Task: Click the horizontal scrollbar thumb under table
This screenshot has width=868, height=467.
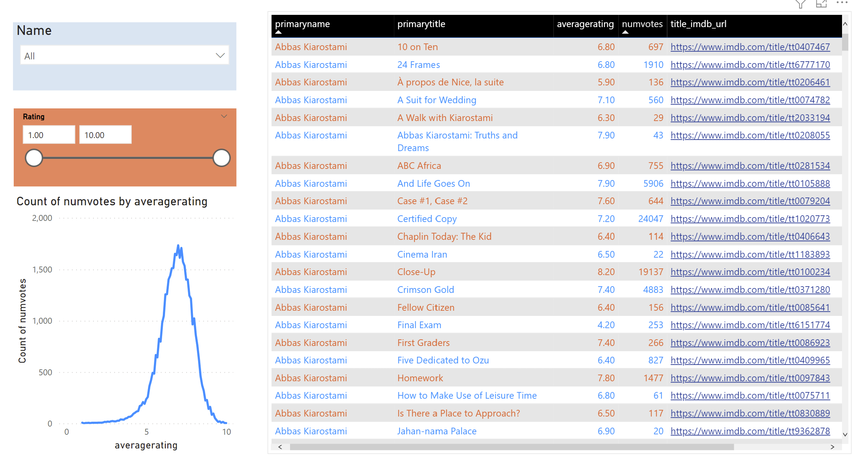Action: point(512,447)
